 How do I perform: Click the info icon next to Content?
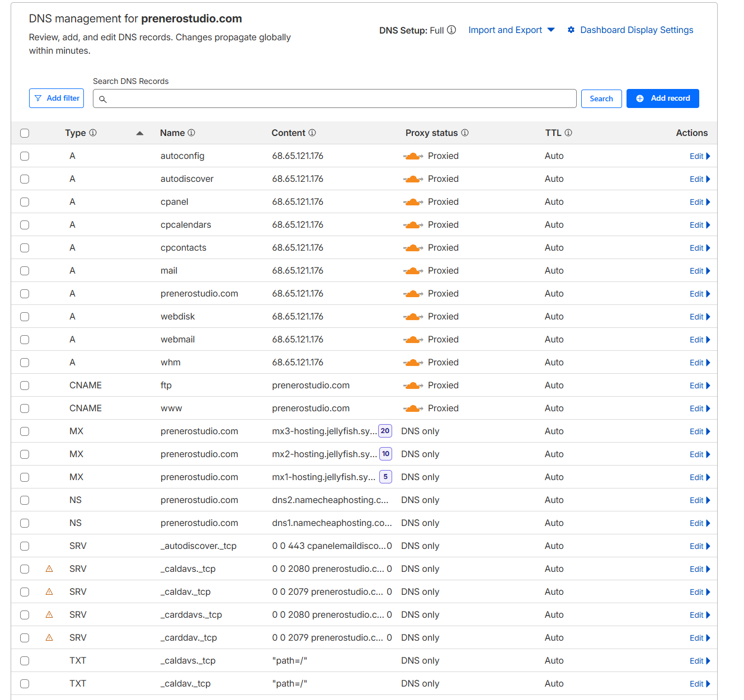pyautogui.click(x=312, y=133)
